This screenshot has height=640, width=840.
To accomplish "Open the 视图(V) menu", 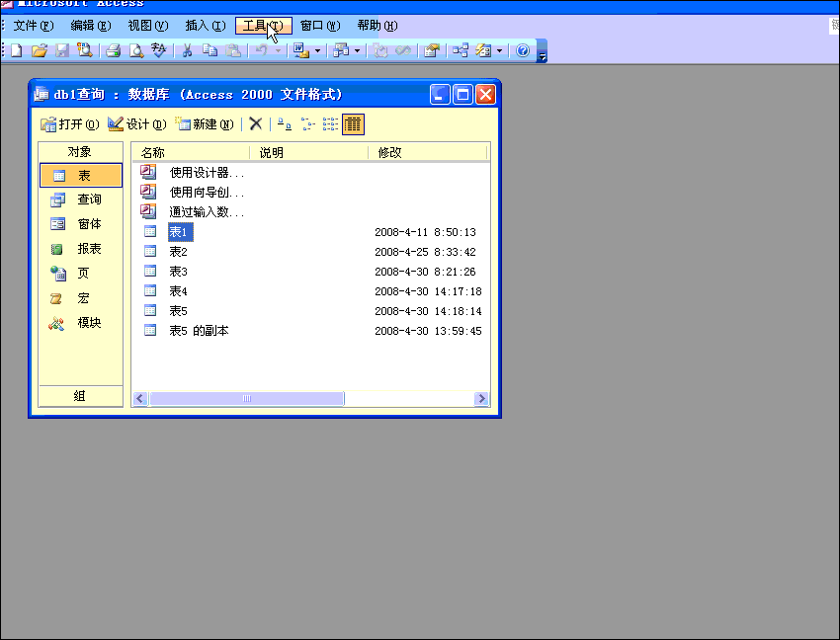I will (148, 26).
